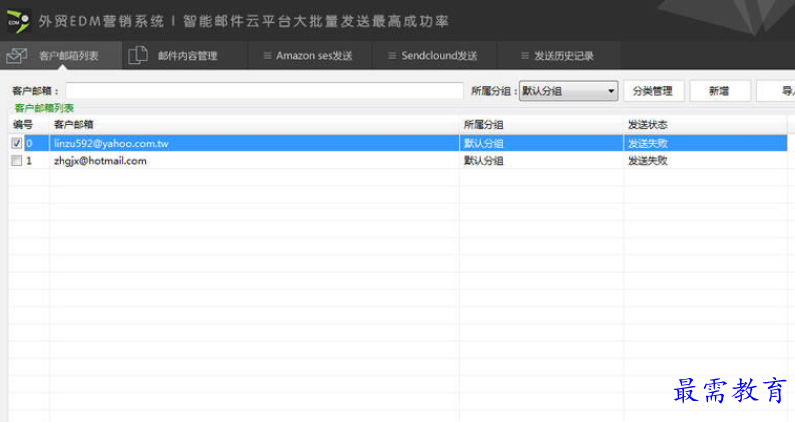The height and width of the screenshot is (422, 795).
Task: Click row number 0 in the 编号 column
Action: click(x=29, y=144)
